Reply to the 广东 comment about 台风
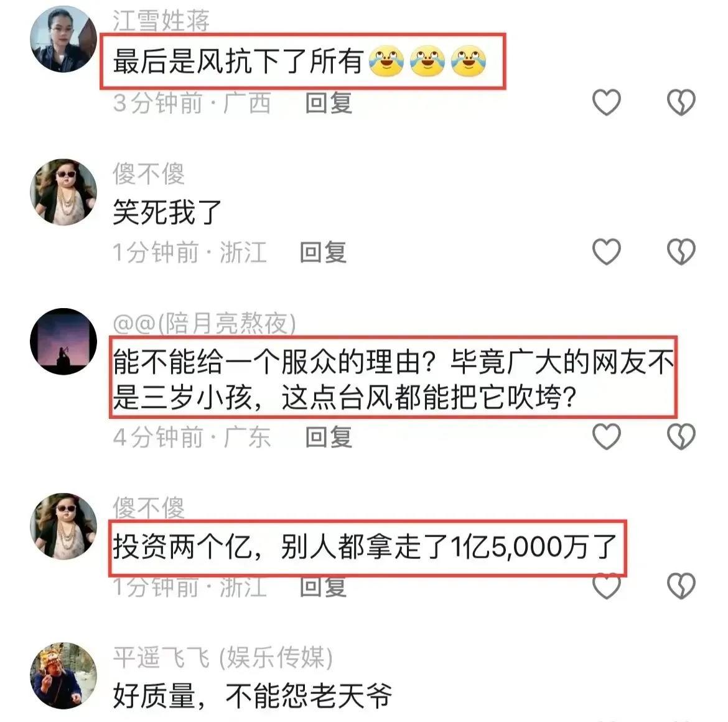The height and width of the screenshot is (722, 728). 329,437
